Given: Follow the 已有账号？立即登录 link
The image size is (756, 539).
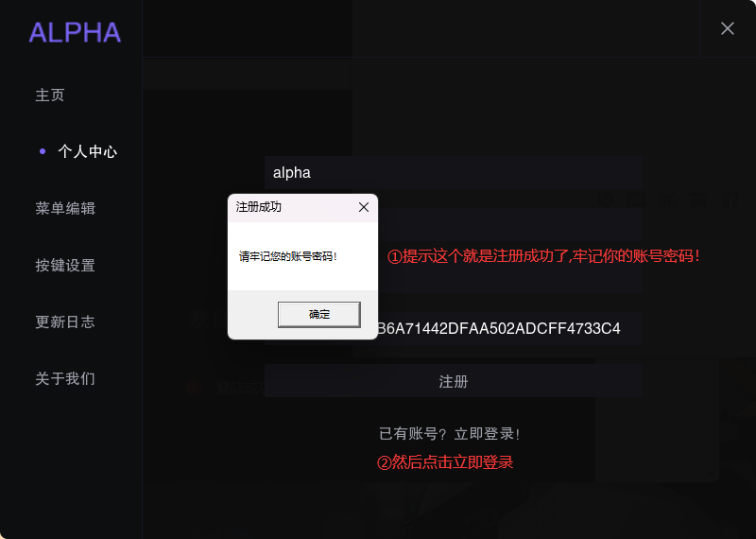Looking at the screenshot, I should 450,434.
